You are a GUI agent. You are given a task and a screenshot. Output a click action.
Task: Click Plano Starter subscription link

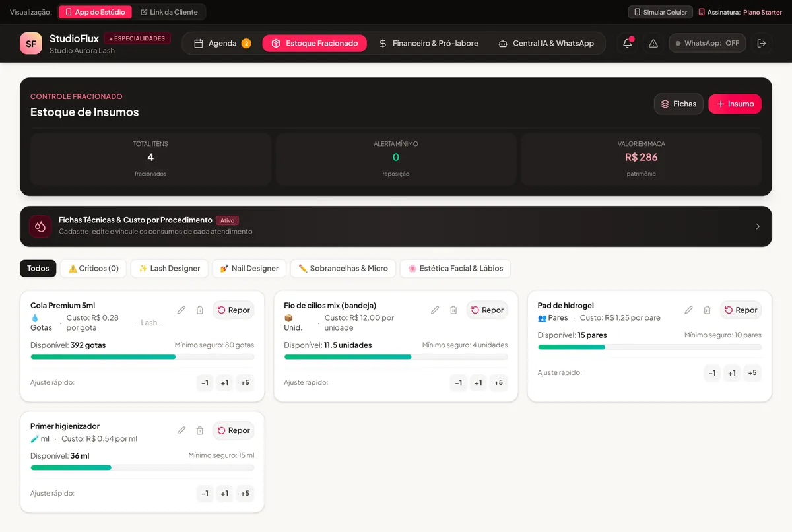click(x=762, y=13)
